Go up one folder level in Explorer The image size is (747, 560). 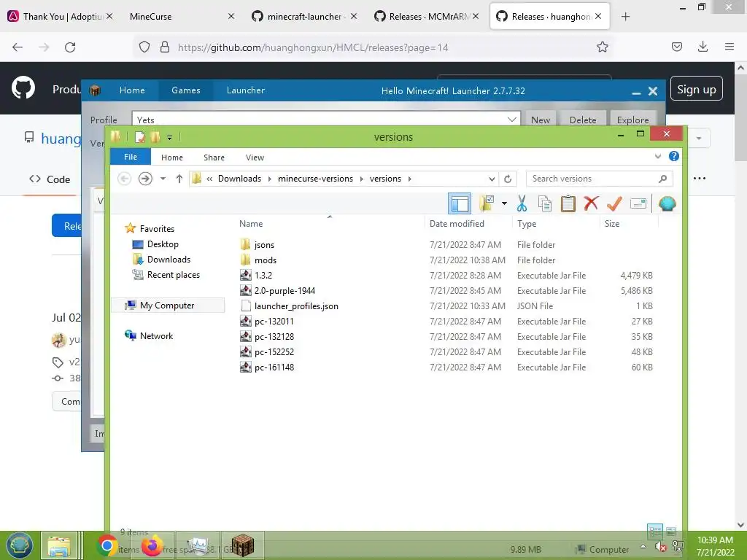pyautogui.click(x=179, y=179)
